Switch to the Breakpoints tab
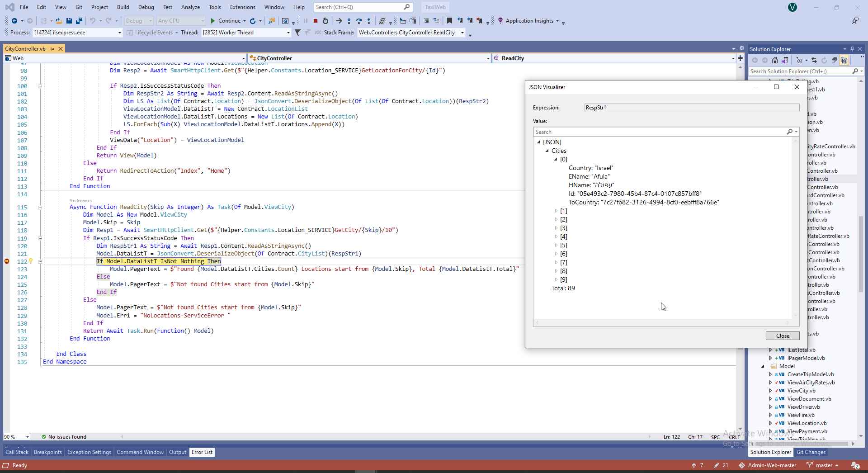The height and width of the screenshot is (473, 868). tap(48, 452)
